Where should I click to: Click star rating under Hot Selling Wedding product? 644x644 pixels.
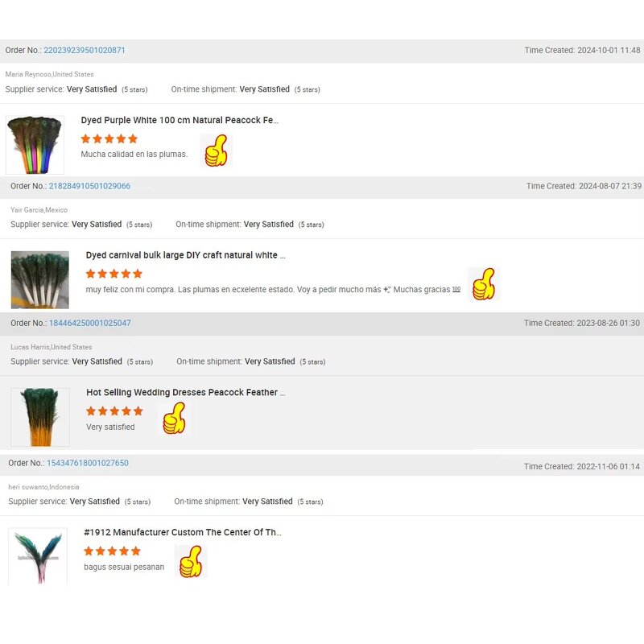point(114,411)
